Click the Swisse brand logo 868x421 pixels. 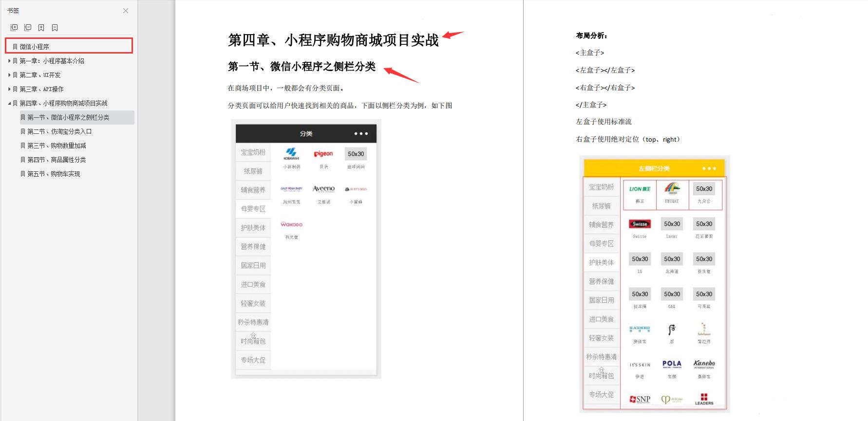click(640, 224)
